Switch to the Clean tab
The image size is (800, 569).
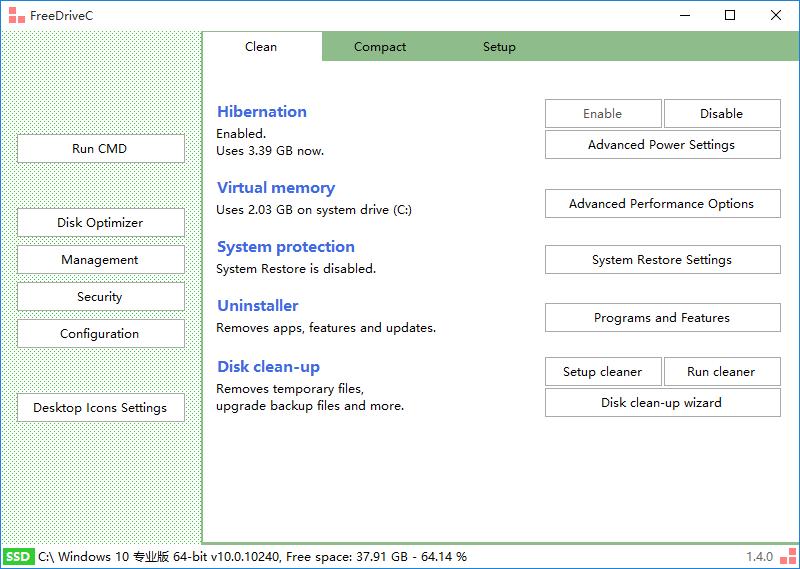pos(262,46)
